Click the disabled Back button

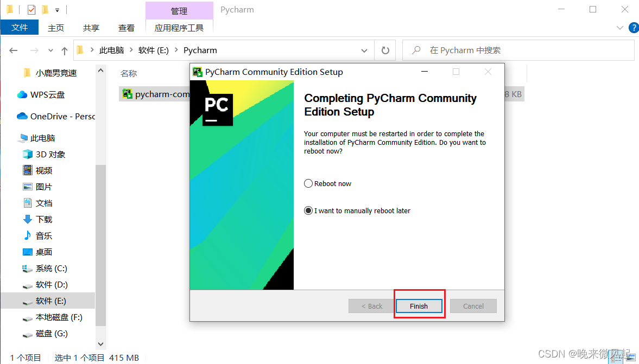(372, 306)
